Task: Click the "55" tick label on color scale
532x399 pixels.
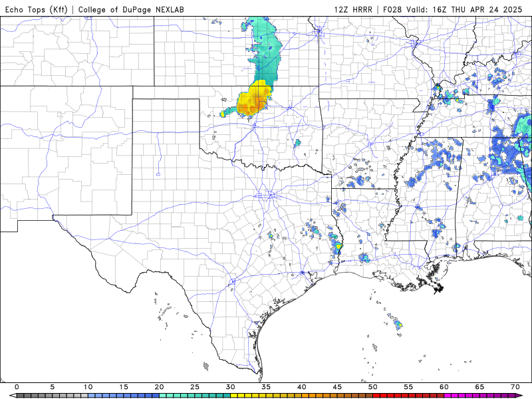Action: (x=408, y=387)
